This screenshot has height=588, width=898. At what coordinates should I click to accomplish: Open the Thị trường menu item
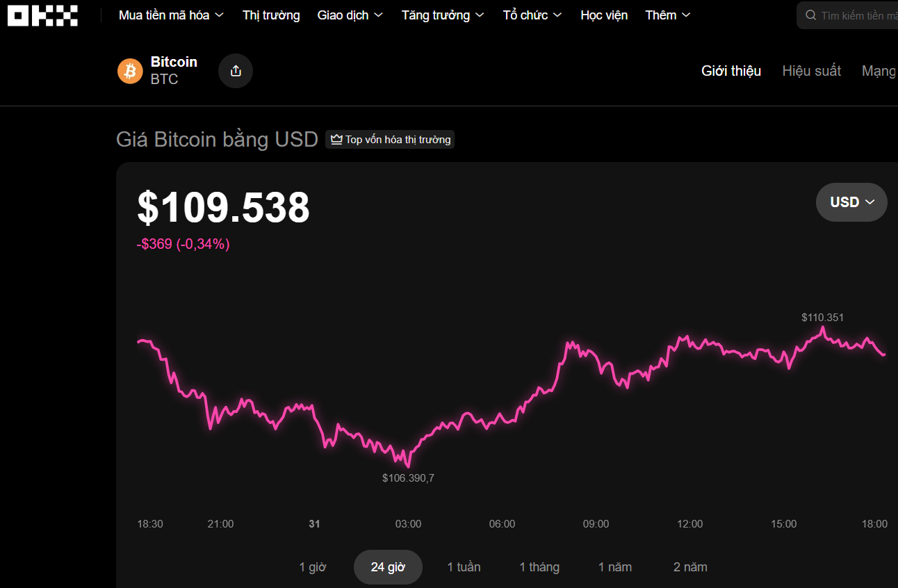(270, 15)
